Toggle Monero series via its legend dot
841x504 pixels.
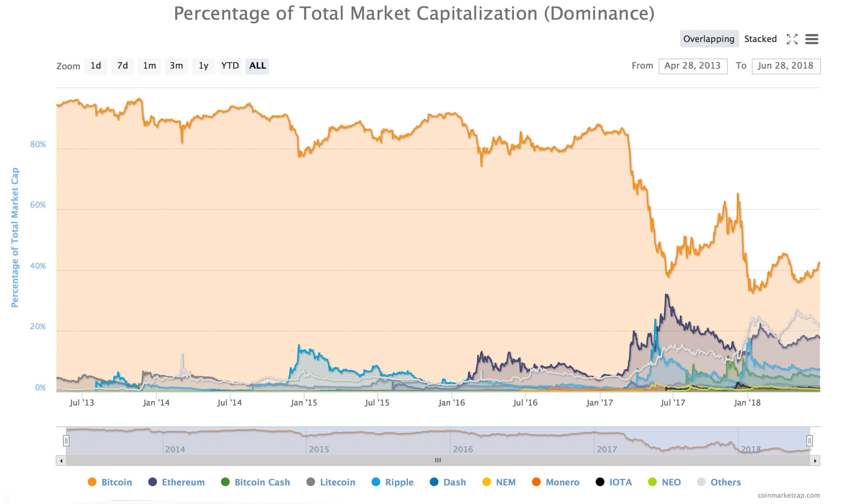coord(537,482)
